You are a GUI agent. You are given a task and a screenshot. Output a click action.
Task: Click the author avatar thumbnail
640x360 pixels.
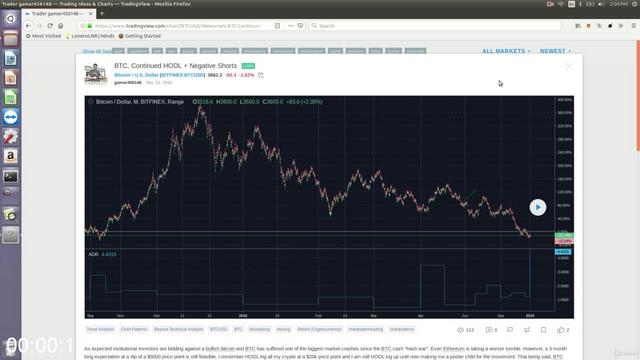click(96, 73)
